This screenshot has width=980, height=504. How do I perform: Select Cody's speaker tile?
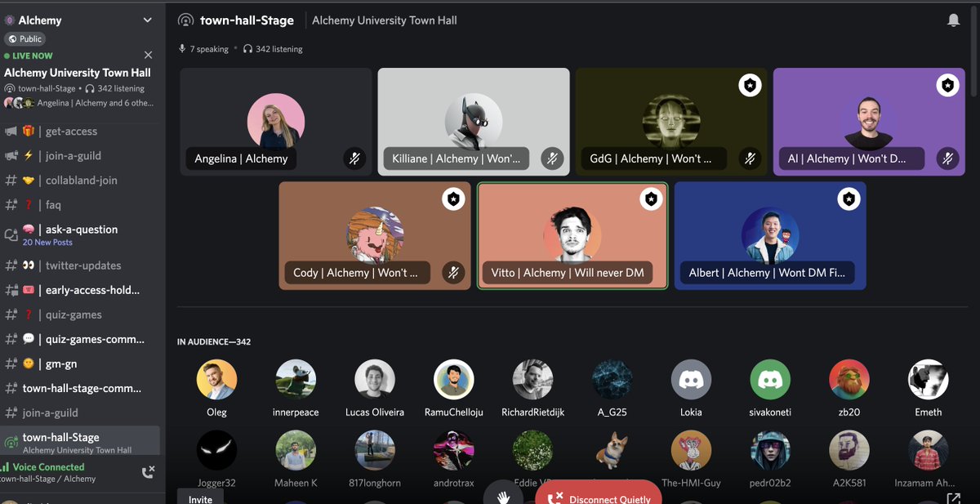[x=375, y=235]
